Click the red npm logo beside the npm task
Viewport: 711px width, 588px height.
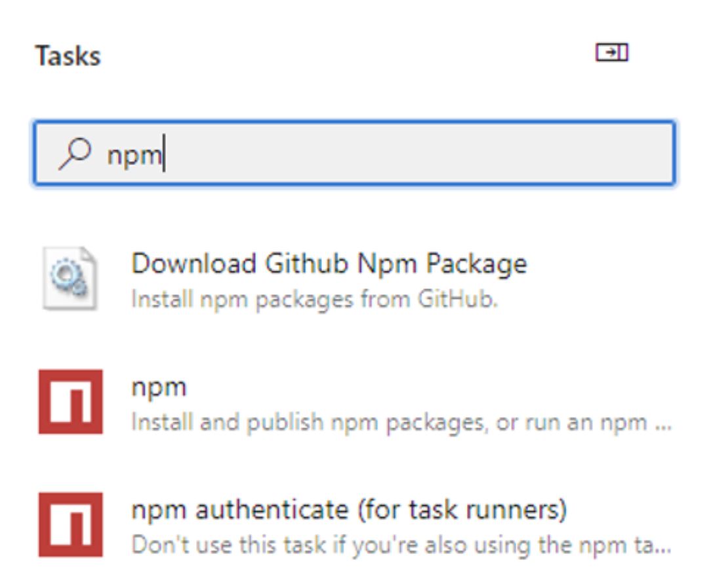(x=71, y=401)
